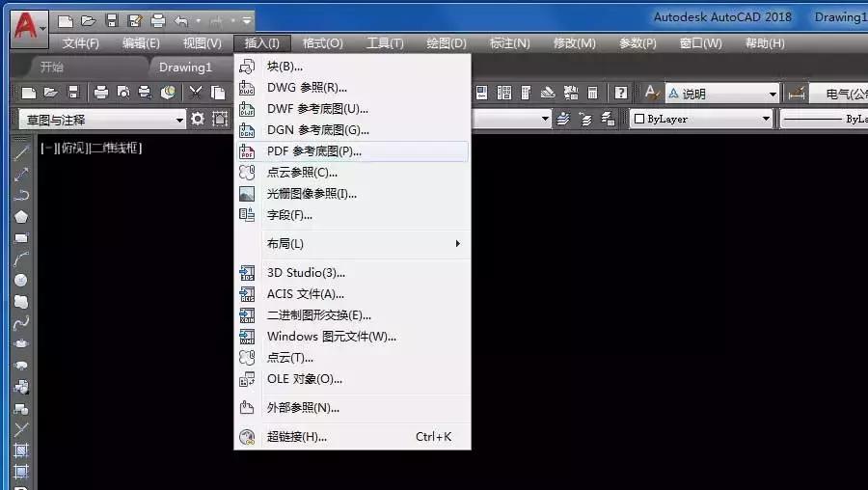
Task: Open the 文件(F) menu
Action: [80, 43]
